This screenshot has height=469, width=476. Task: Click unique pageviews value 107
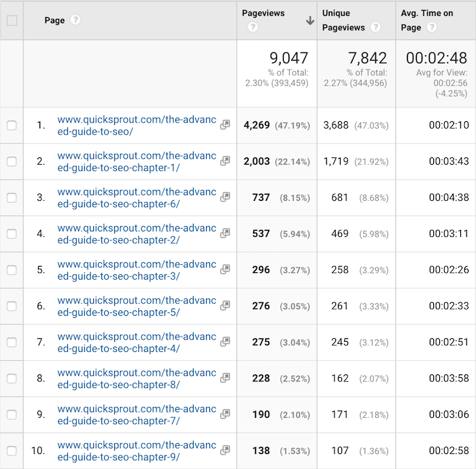340,451
